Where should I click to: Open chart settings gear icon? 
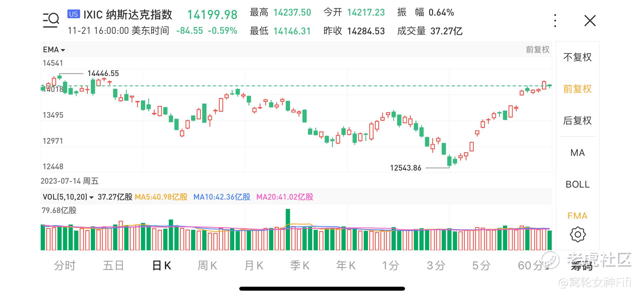click(578, 234)
